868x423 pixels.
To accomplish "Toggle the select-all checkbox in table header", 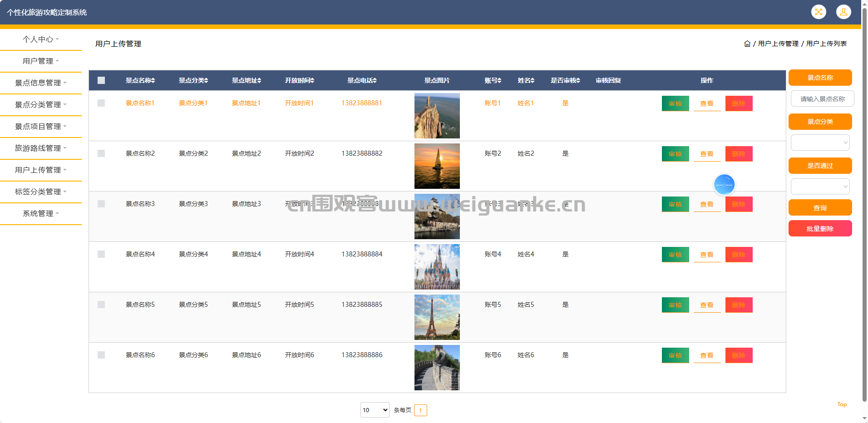I will click(101, 80).
